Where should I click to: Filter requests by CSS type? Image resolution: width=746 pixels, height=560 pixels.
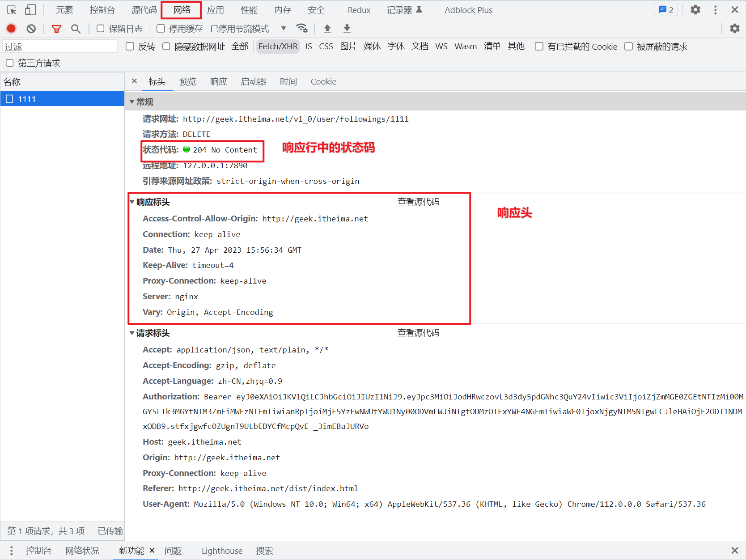point(326,47)
